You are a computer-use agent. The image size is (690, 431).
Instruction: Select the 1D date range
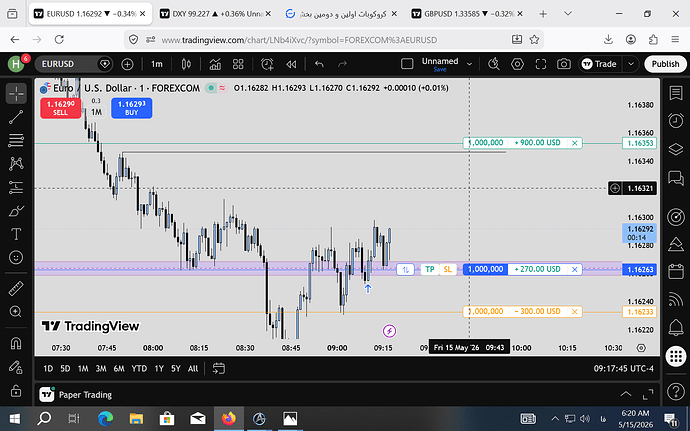pos(48,369)
